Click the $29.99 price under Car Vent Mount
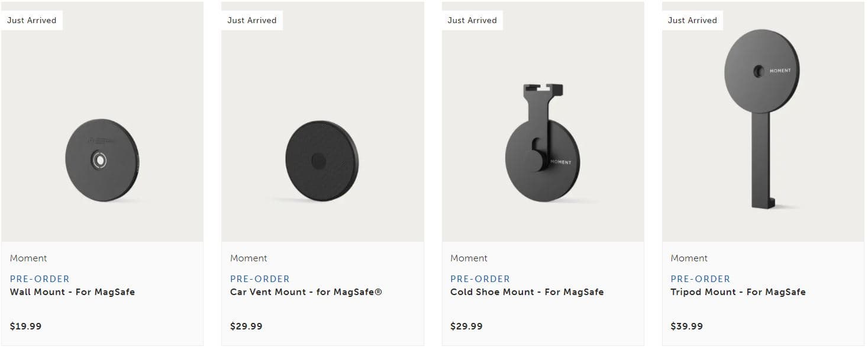This screenshot has height=349, width=868. [x=246, y=326]
